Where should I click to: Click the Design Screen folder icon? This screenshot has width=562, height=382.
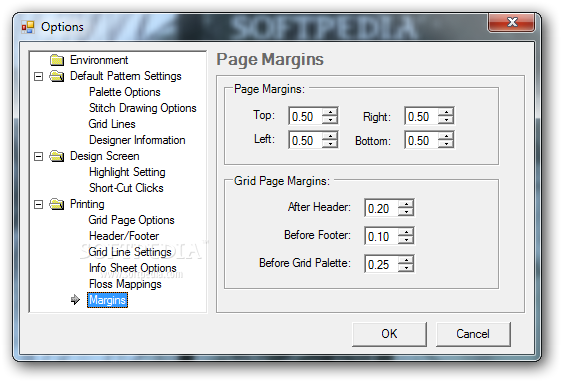(x=57, y=156)
